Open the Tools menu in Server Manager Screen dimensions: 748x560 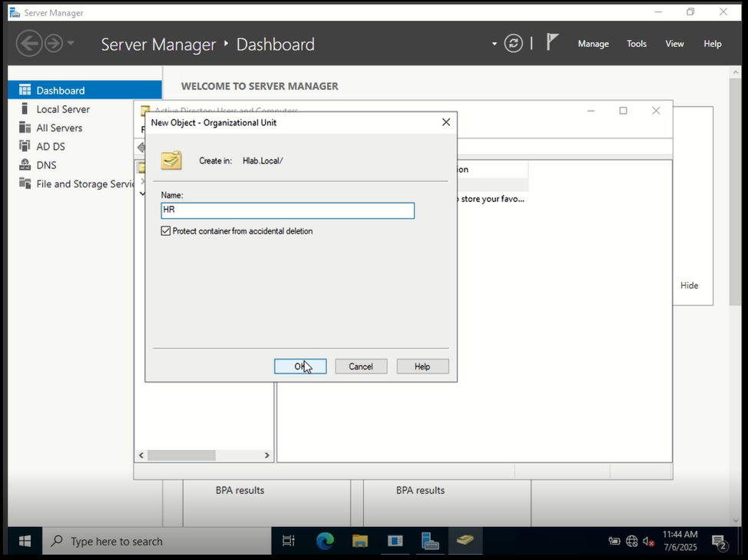coord(637,44)
